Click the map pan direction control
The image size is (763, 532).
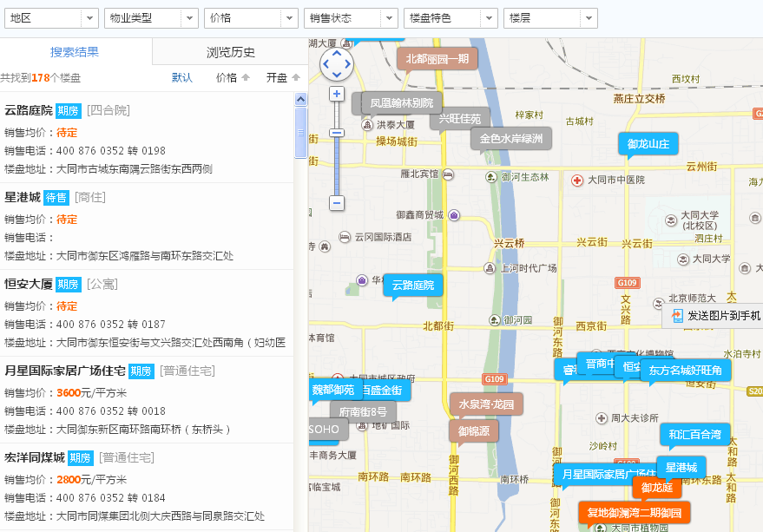[337, 63]
